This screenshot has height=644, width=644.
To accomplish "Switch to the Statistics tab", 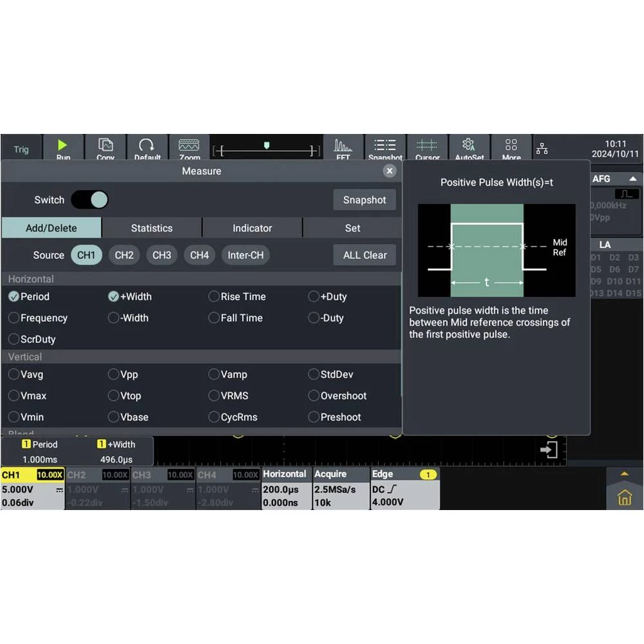I will (151, 228).
